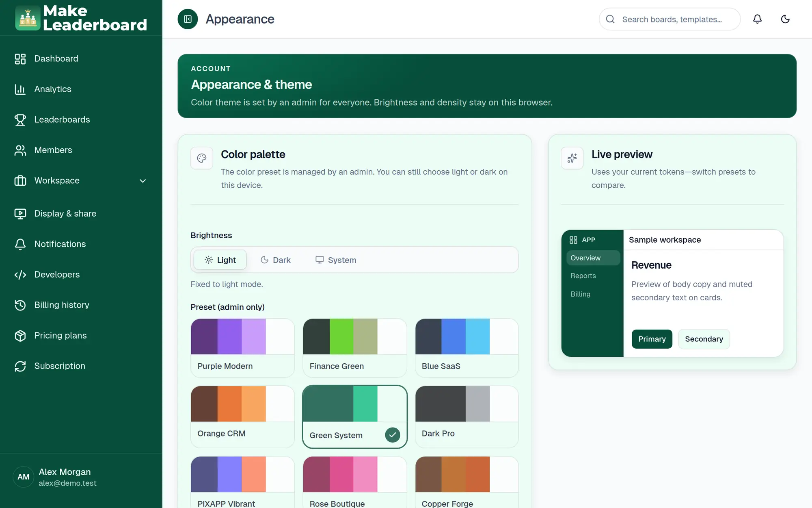
Task: Click the Secondary preview button
Action: click(704, 339)
